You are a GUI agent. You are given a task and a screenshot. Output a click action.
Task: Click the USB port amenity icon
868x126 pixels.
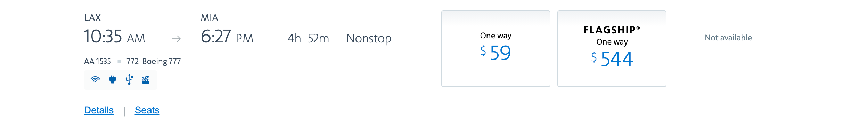129,80
